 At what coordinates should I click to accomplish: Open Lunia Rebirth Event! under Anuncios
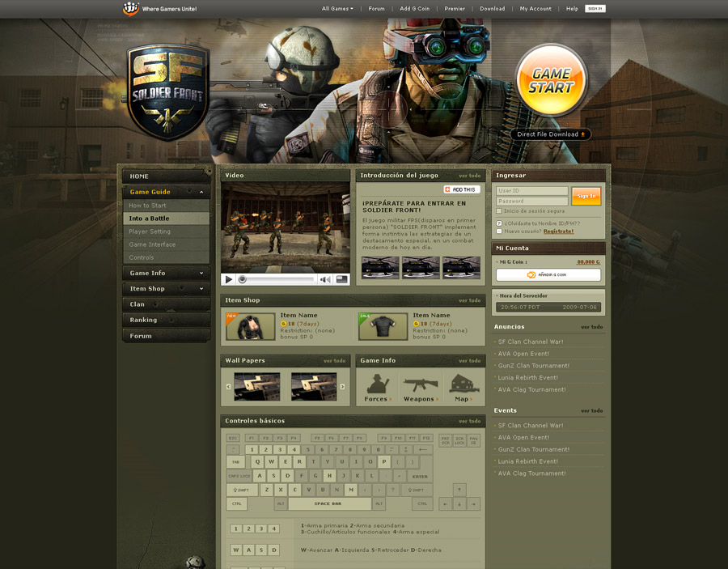tap(528, 378)
